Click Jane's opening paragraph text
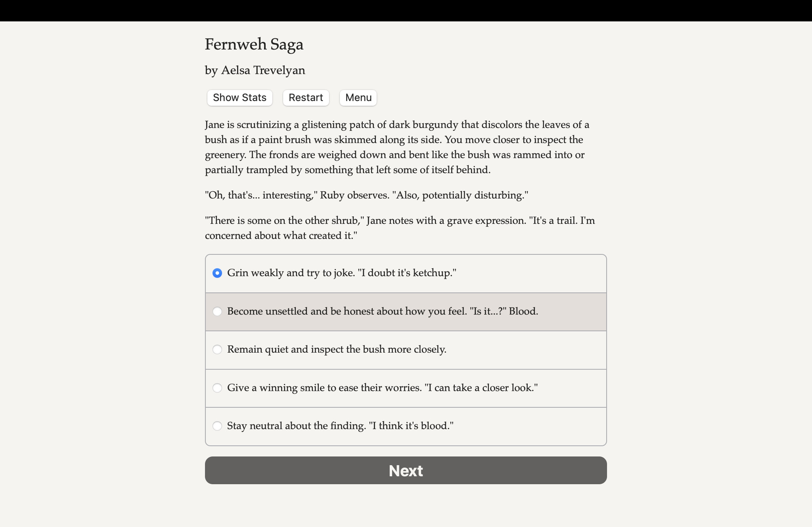Image resolution: width=812 pixels, height=527 pixels. (396, 147)
